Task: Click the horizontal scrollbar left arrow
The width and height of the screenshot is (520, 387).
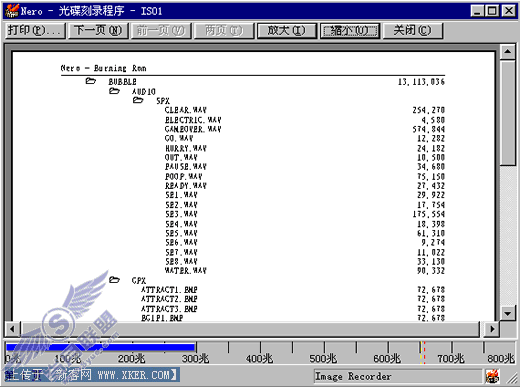Action: tap(12, 329)
